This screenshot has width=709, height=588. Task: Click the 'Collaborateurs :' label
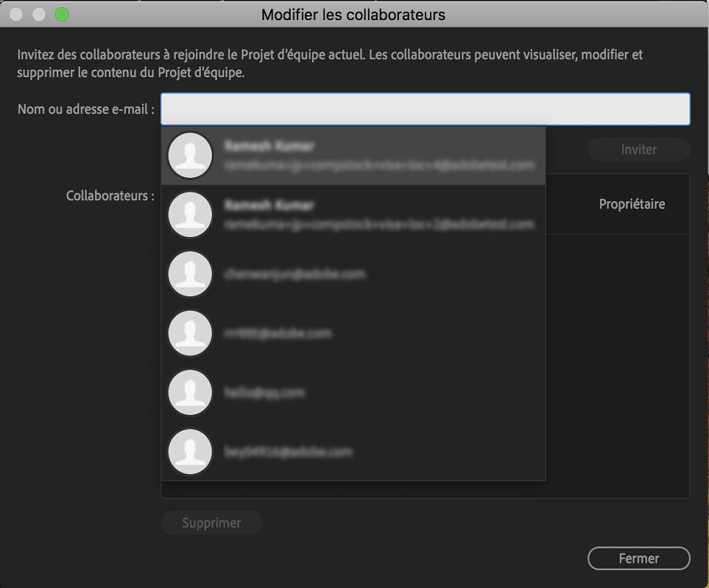coord(110,195)
